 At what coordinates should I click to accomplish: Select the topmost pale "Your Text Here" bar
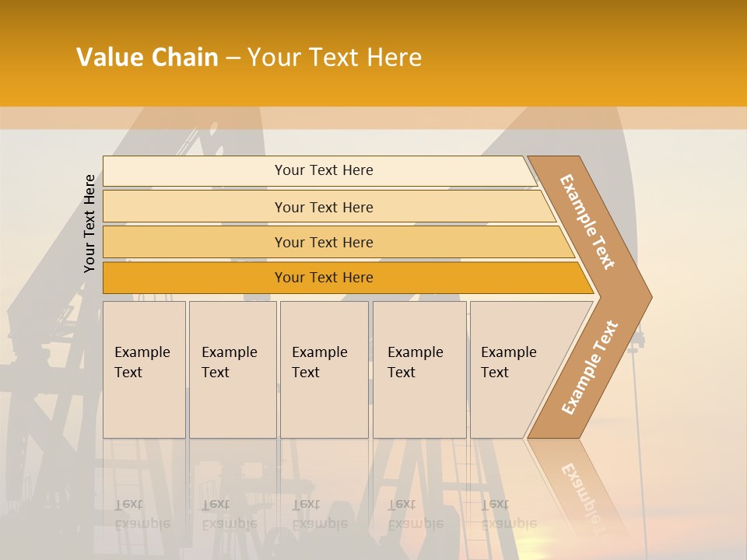tap(323, 170)
